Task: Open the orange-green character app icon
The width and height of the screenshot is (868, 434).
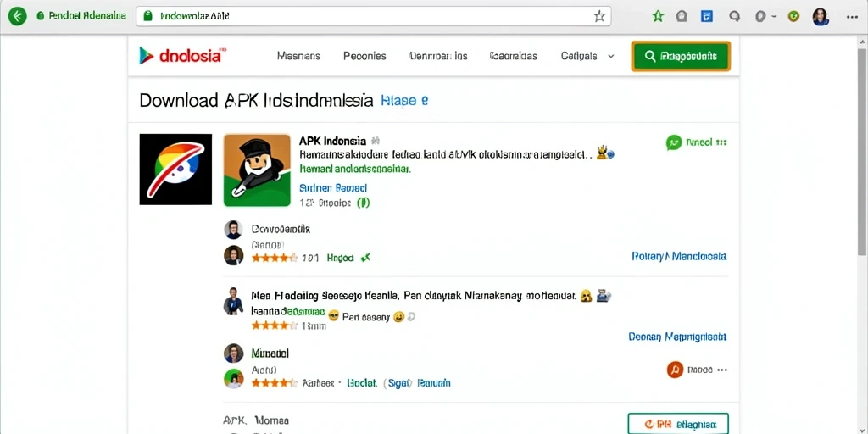Action: (x=257, y=170)
